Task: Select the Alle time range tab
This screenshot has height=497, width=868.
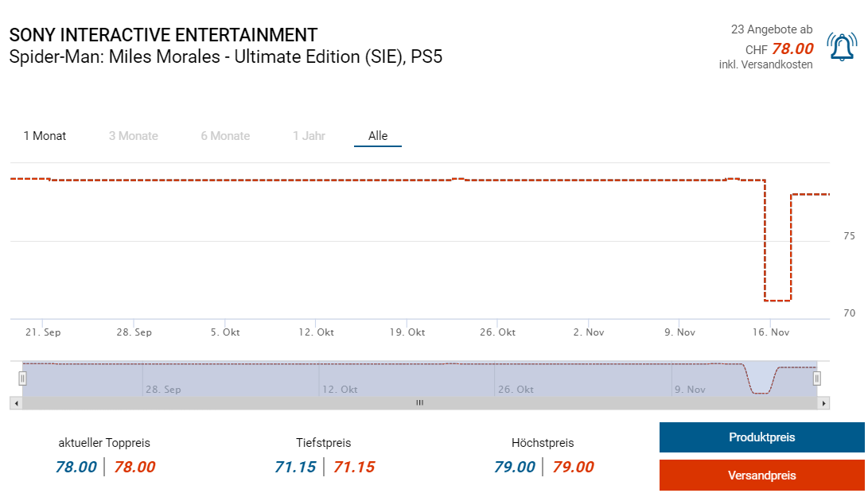Action: point(378,136)
